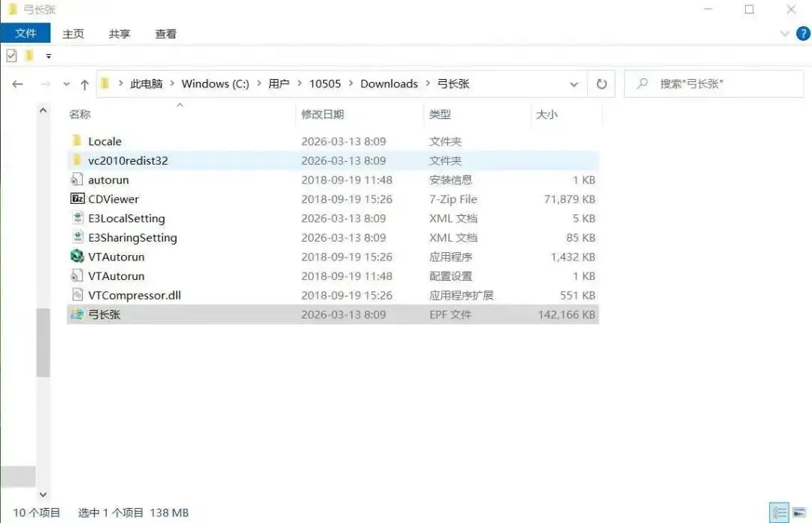Open the 查看 ribbon tab
Image resolution: width=812 pixels, height=523 pixels.
(165, 34)
